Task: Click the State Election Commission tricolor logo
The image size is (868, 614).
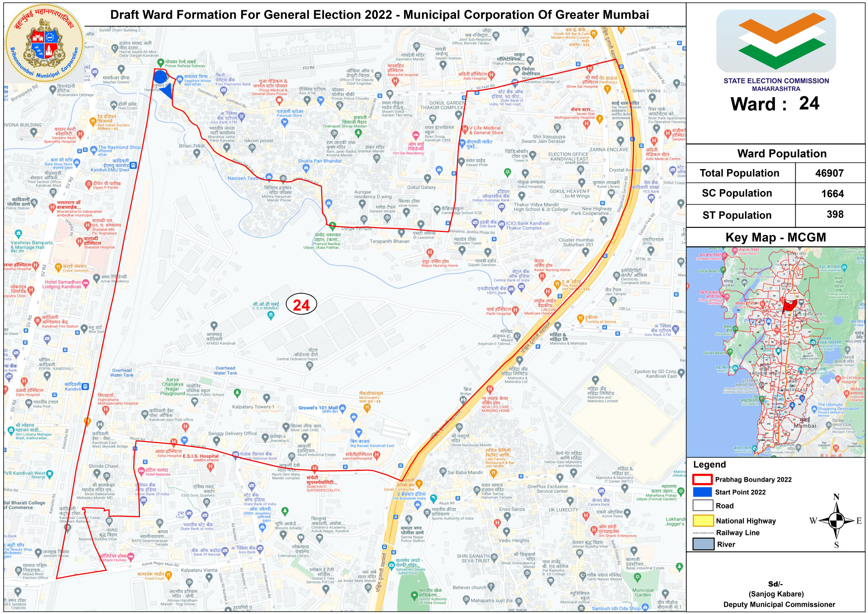Action: click(776, 41)
